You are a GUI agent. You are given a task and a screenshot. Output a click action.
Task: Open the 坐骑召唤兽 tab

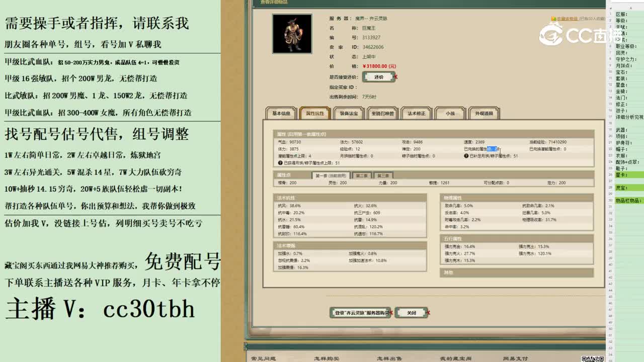click(x=383, y=114)
